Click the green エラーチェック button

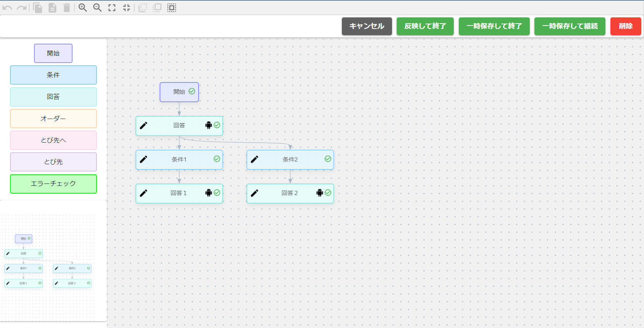[53, 184]
